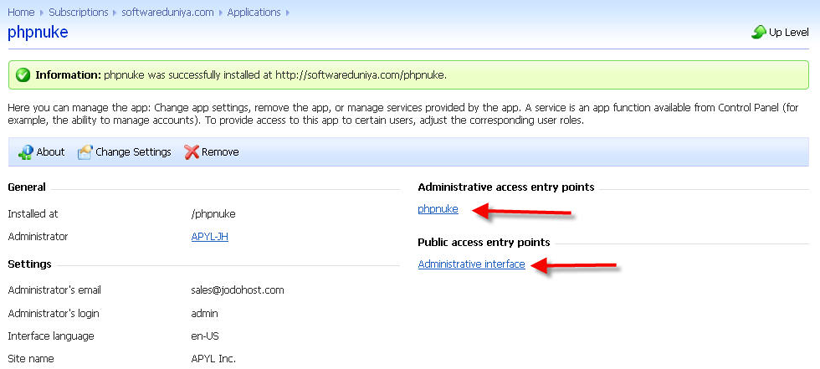Click the Administrator label
This screenshot has width=820, height=369.
click(38, 237)
